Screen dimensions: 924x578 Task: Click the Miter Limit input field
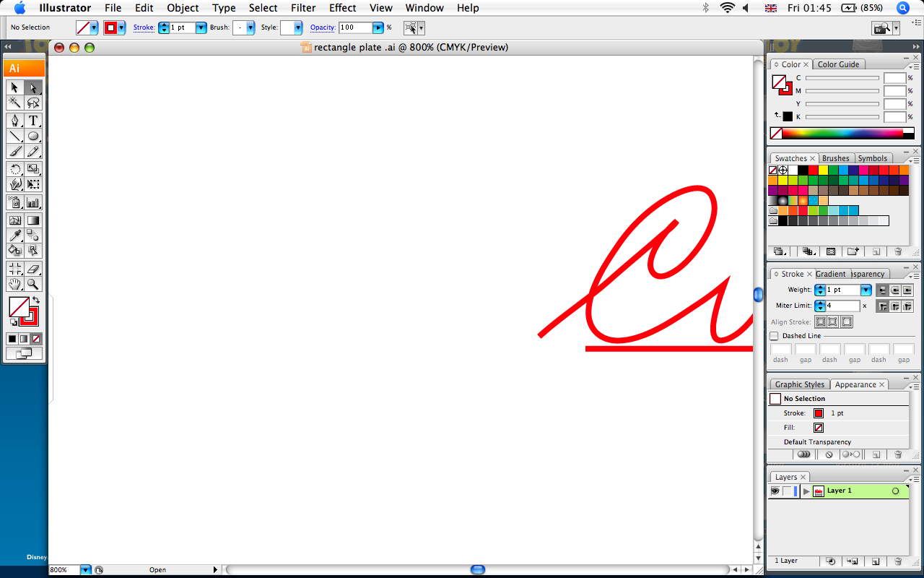tap(842, 306)
